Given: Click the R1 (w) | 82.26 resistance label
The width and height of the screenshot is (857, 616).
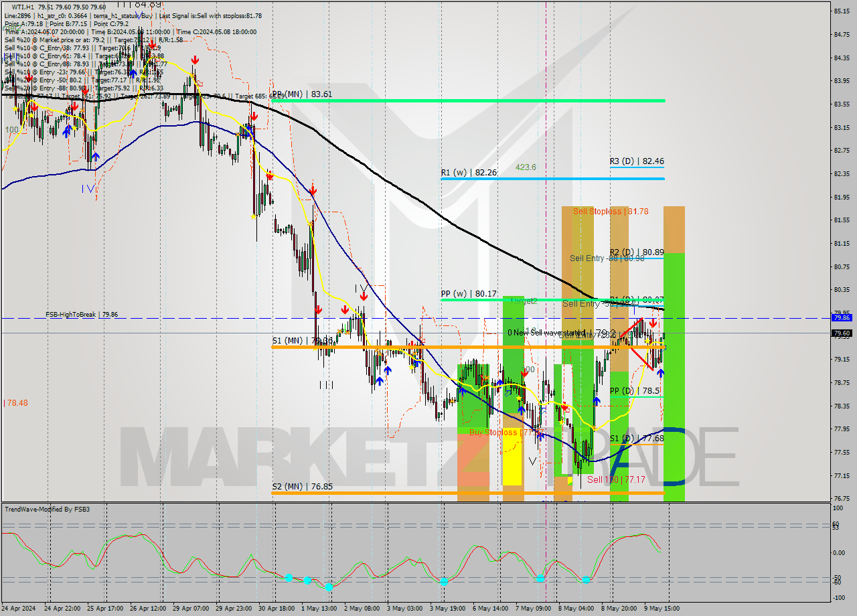Looking at the screenshot, I should (469, 173).
